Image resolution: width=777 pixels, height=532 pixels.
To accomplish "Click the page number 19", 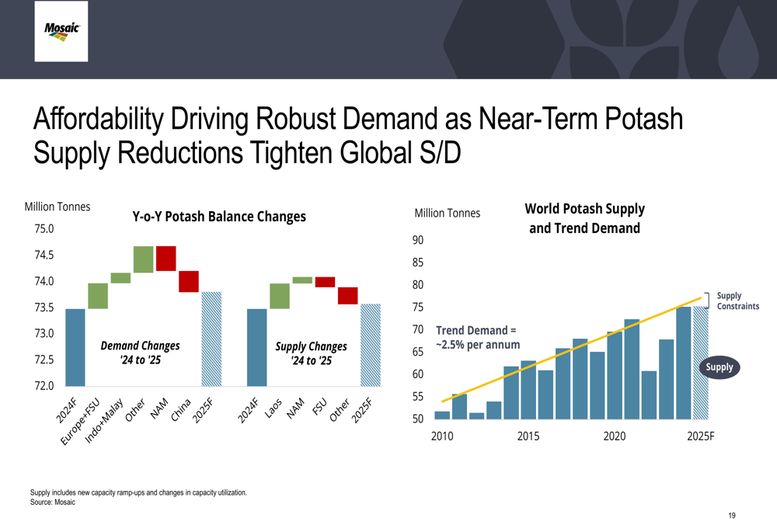I will pyautogui.click(x=732, y=516).
